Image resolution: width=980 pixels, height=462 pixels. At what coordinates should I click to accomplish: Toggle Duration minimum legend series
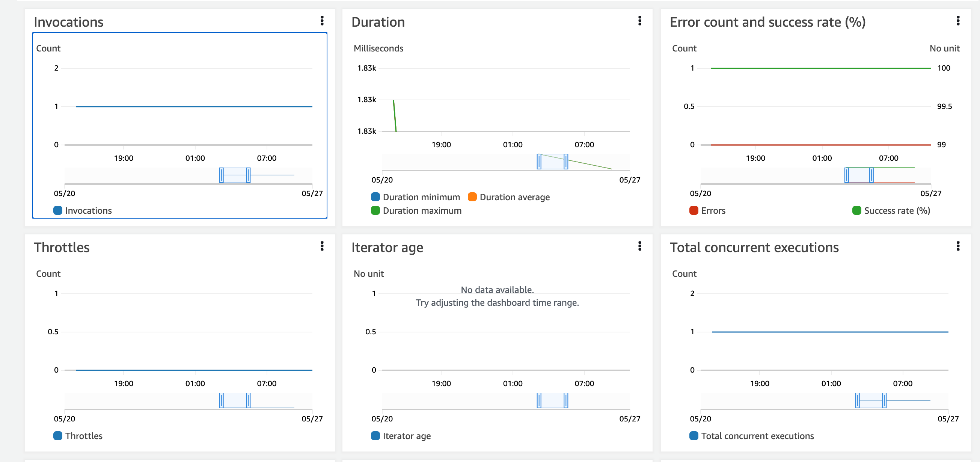pyautogui.click(x=421, y=197)
